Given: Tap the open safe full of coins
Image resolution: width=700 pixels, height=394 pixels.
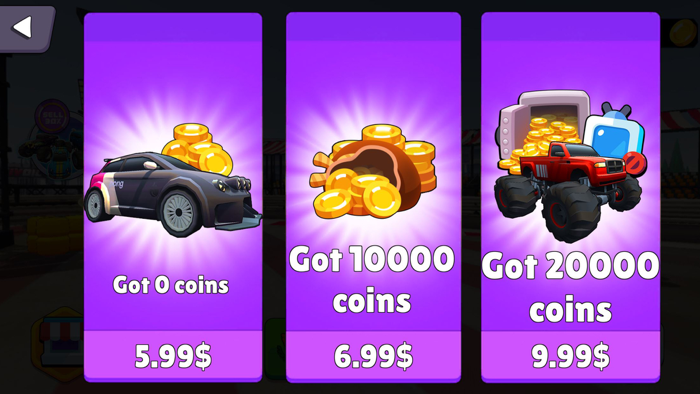Looking at the screenshot, I should [x=541, y=127].
